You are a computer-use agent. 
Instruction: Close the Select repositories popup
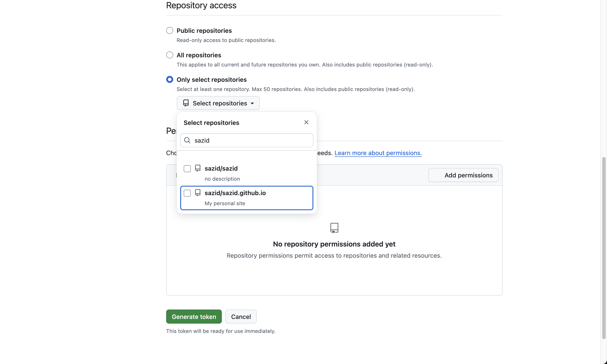tap(306, 122)
